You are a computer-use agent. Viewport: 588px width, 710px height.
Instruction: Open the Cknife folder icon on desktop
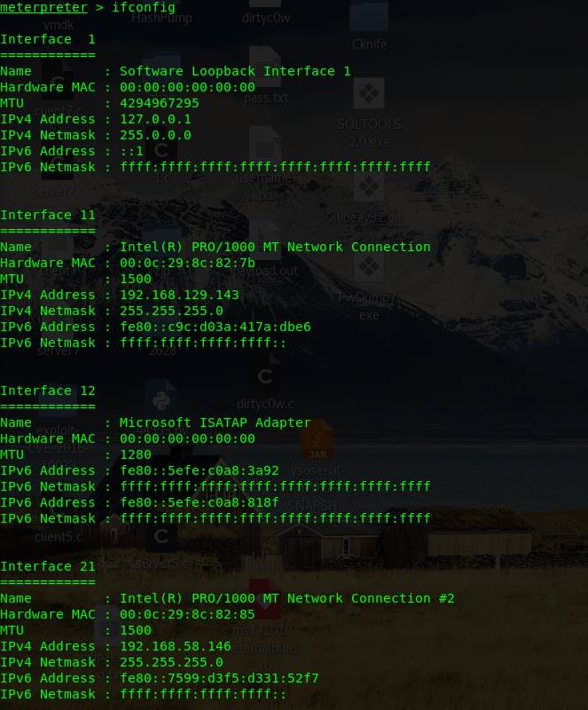click(x=369, y=17)
